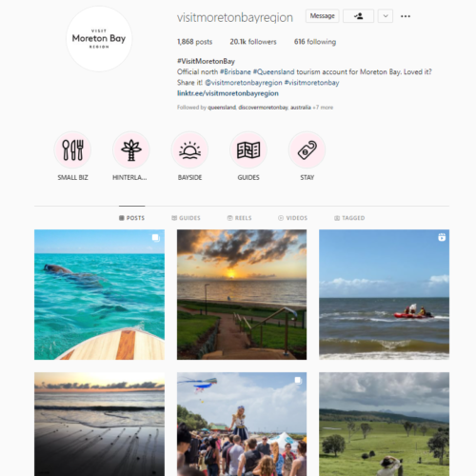
Task: Open the sunset stairway beach post
Action: pyautogui.click(x=242, y=294)
